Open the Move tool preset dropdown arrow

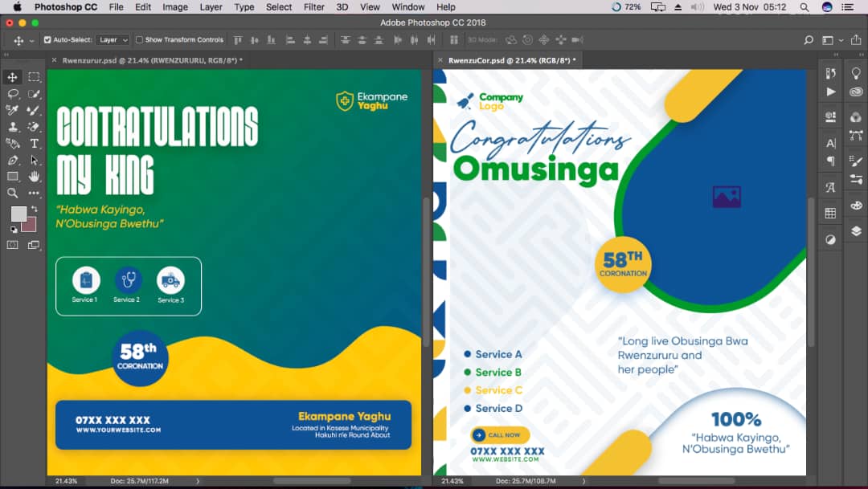point(31,39)
